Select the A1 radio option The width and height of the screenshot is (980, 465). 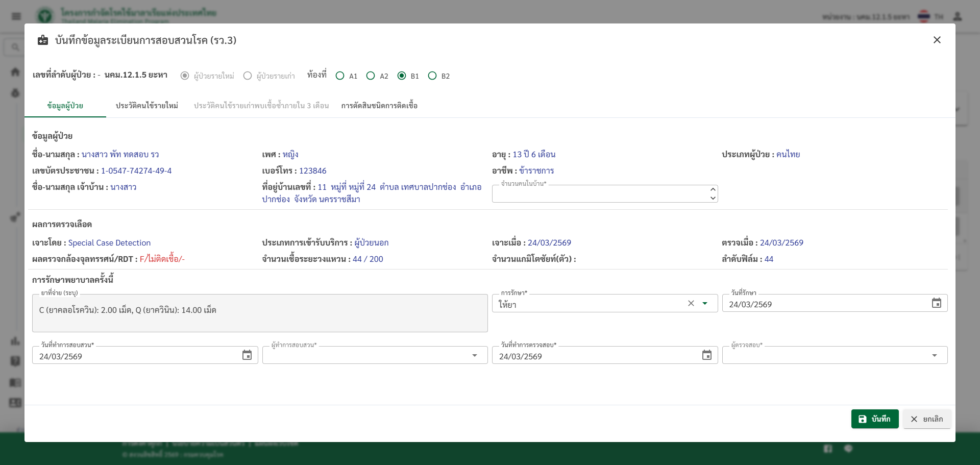tap(340, 76)
